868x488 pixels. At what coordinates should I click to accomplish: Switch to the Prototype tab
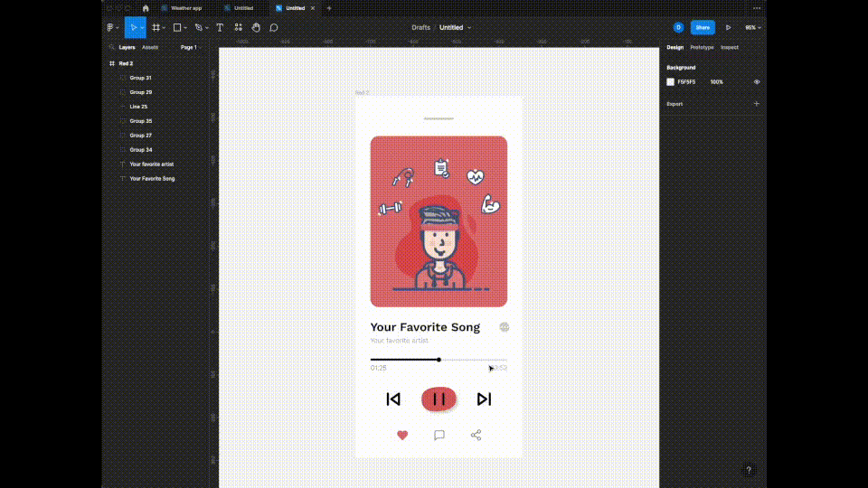702,47
